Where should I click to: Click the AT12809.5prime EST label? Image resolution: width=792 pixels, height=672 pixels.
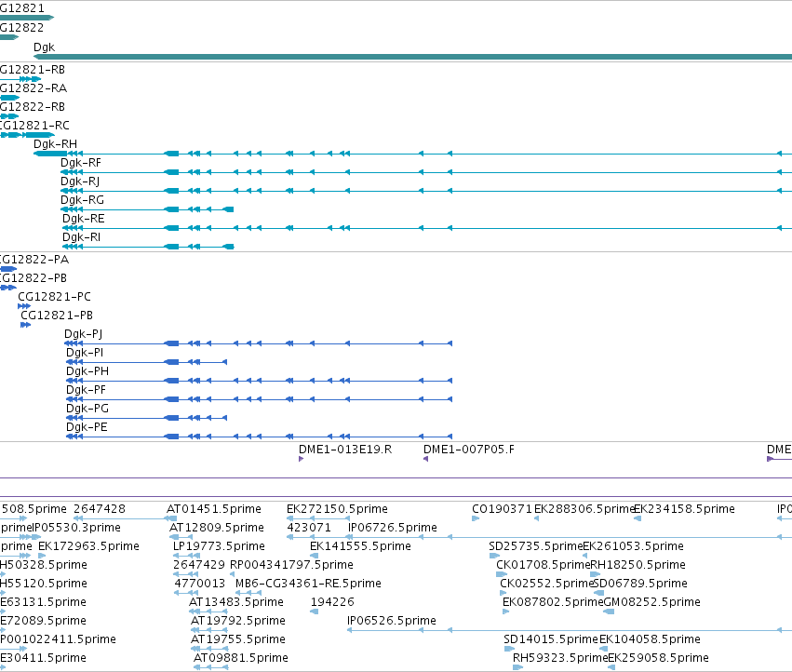[217, 528]
